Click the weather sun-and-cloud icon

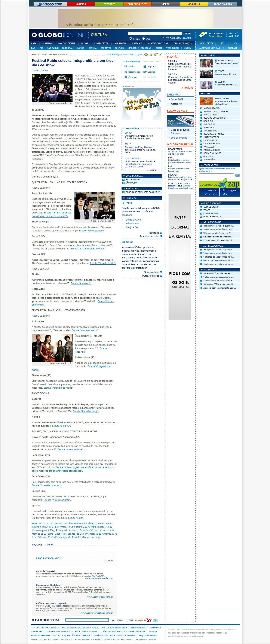[x=203, y=34]
